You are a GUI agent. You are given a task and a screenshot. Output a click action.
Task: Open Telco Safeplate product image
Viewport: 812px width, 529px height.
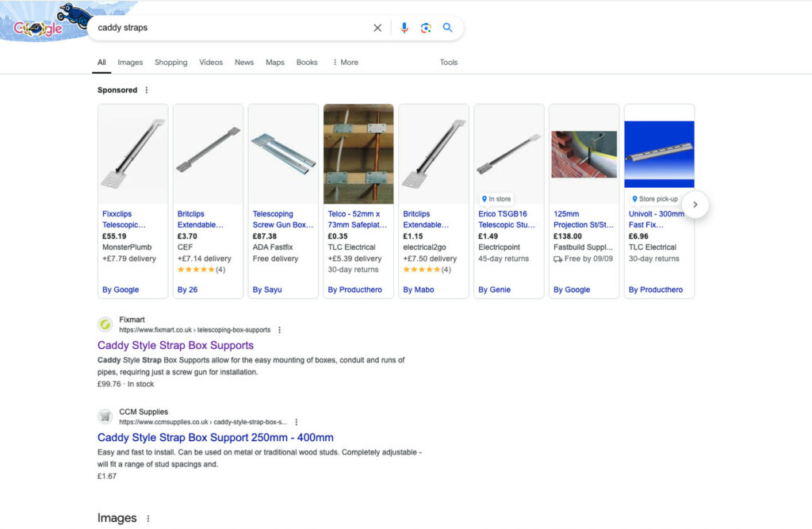click(x=358, y=154)
